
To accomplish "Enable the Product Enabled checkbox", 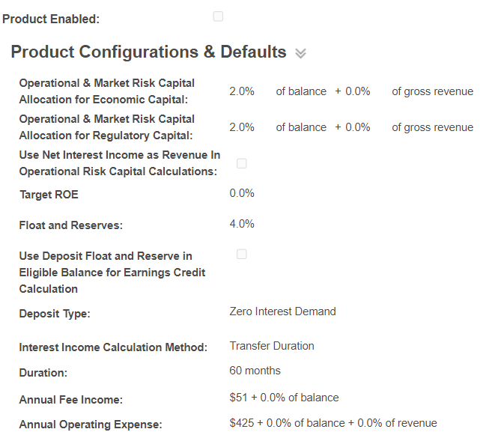I will 218,16.
